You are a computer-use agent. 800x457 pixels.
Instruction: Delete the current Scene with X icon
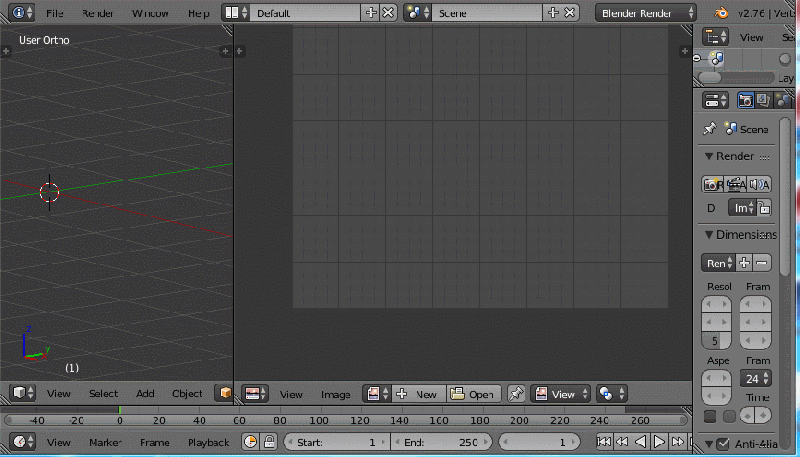coord(570,13)
